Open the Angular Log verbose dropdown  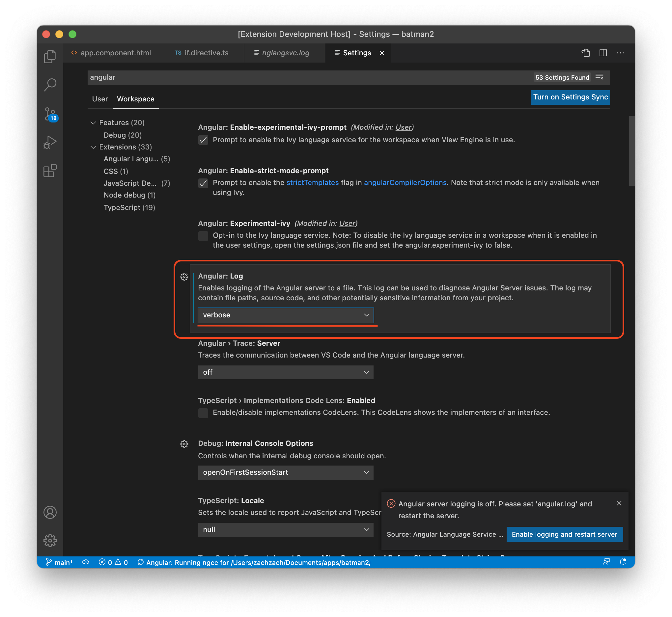point(286,315)
